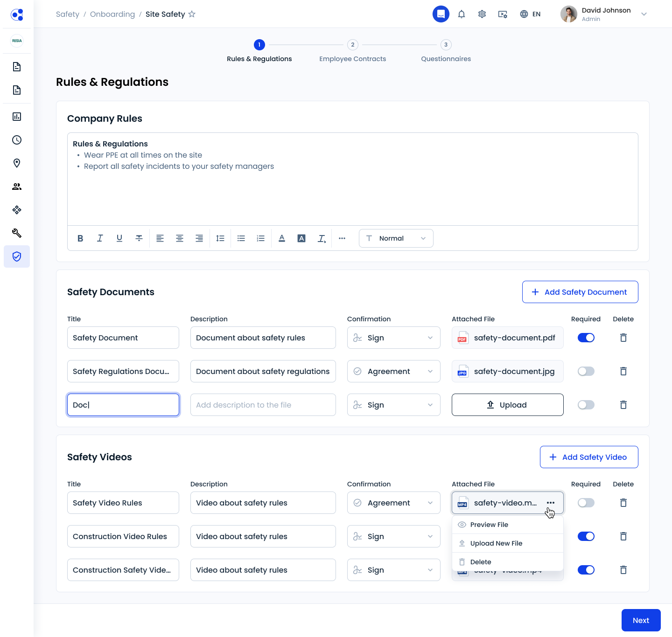Apply strikethrough formatting

(139, 238)
